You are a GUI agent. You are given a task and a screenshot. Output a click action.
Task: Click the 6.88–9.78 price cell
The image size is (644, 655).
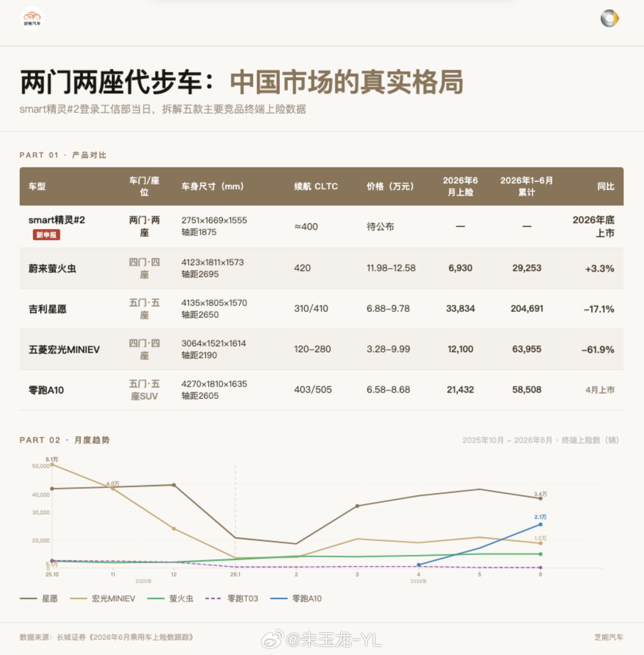pos(388,309)
